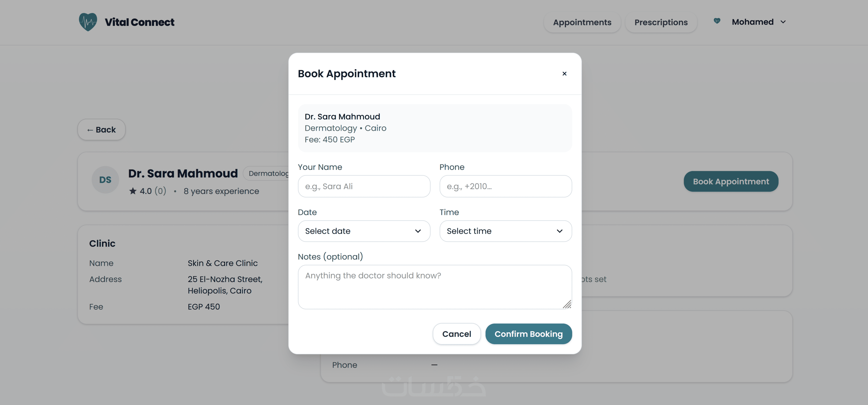This screenshot has width=868, height=405.
Task: Open the Appointments nav item
Action: point(582,22)
